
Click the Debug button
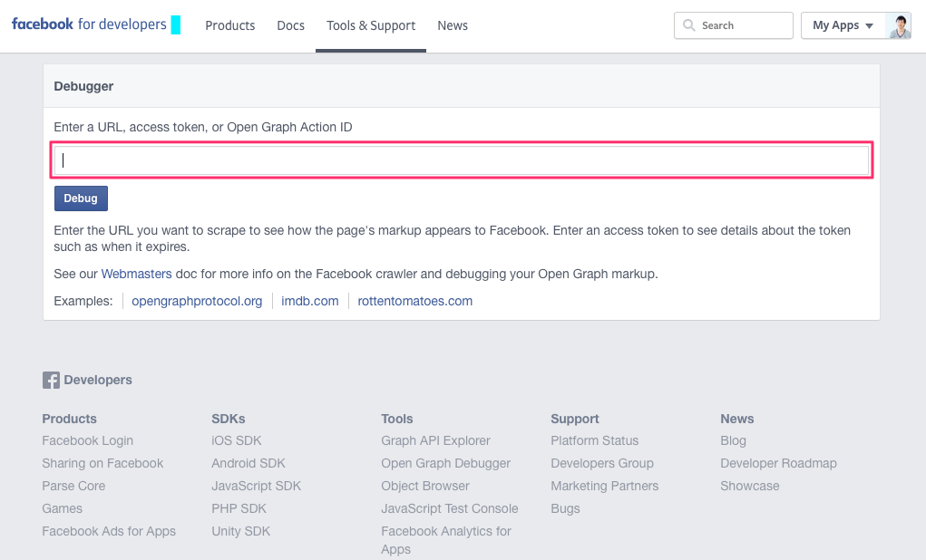81,198
